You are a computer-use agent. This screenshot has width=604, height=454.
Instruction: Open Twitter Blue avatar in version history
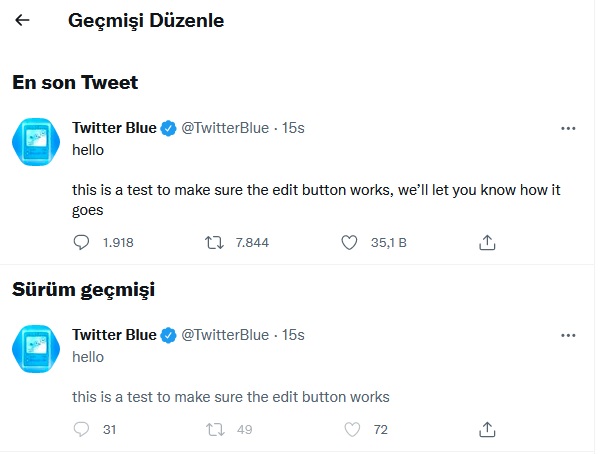coord(36,349)
